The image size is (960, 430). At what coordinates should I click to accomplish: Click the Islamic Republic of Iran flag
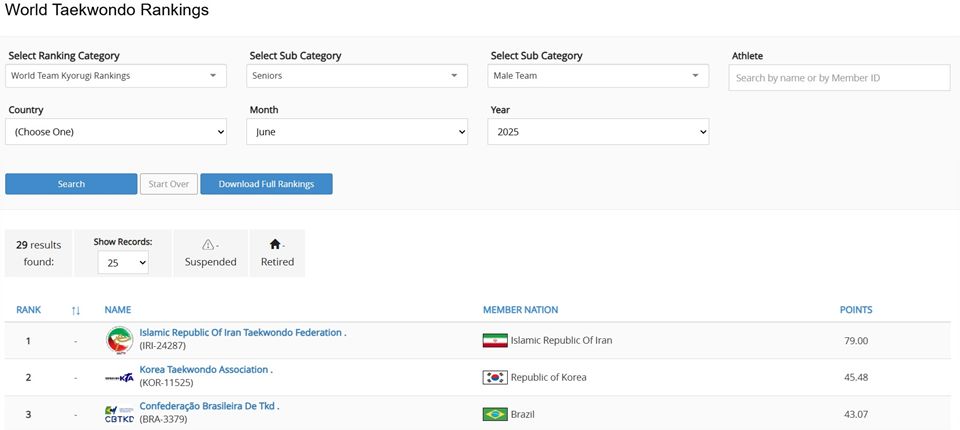495,341
